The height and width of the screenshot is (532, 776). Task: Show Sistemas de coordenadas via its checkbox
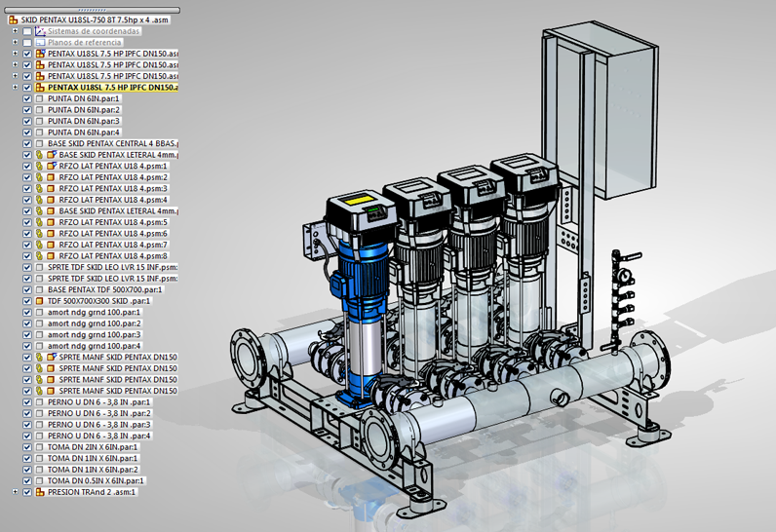(27, 31)
